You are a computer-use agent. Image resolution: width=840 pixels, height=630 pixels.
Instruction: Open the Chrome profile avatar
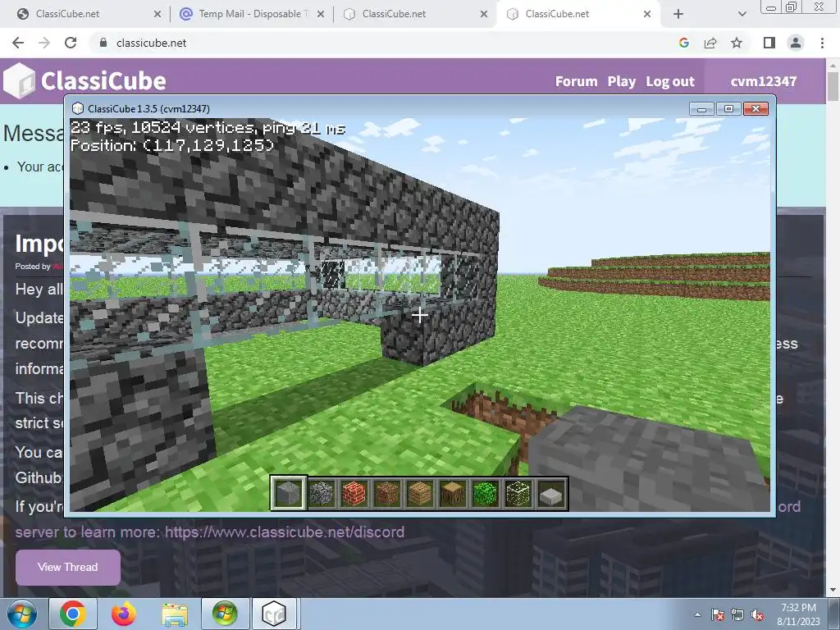click(x=796, y=43)
